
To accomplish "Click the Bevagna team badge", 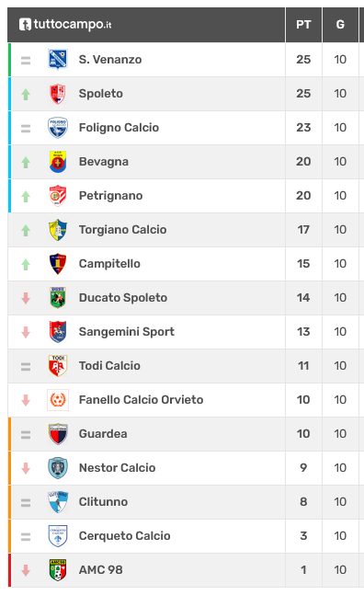I will tap(58, 162).
